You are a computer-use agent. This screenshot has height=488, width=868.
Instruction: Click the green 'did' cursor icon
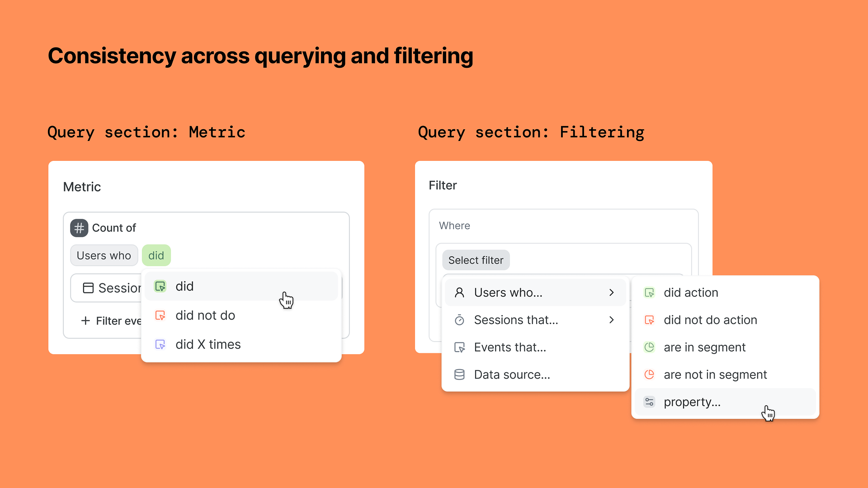(160, 286)
